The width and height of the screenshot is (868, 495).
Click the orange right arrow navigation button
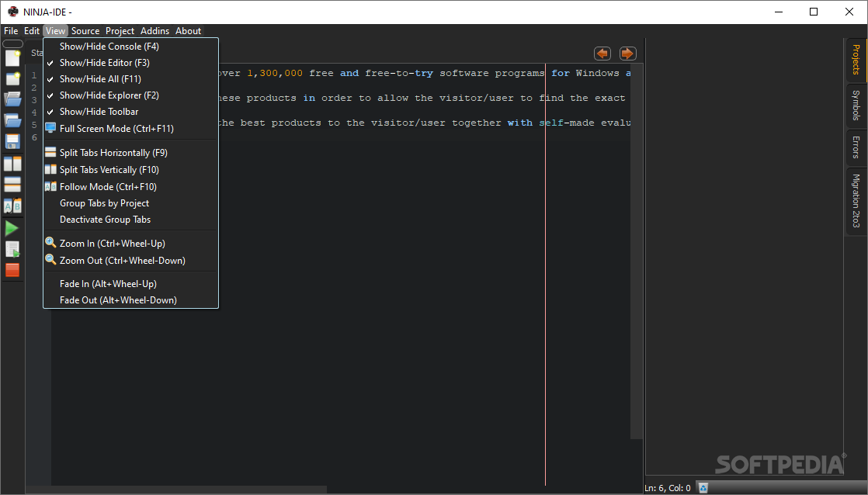coord(627,54)
